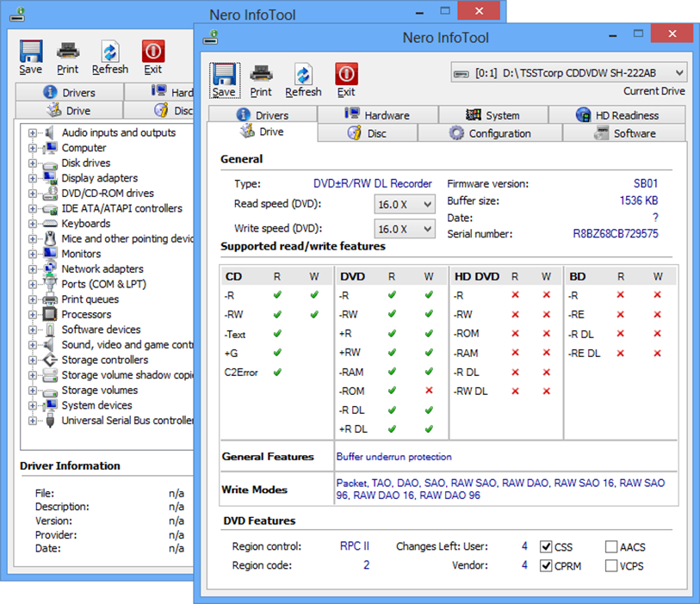The height and width of the screenshot is (604, 700).
Task: Click the Audio inputs and outputs speaker icon
Action: (50, 133)
